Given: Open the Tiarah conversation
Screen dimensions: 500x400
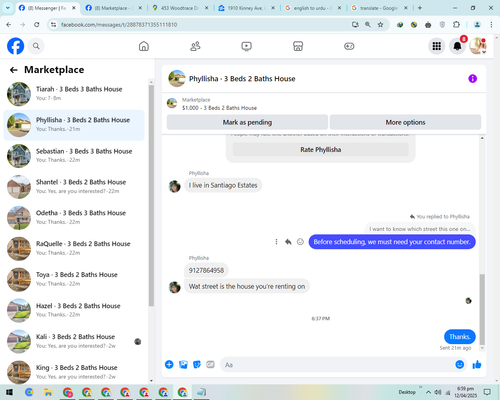Looking at the screenshot, I should pyautogui.click(x=74, y=94).
